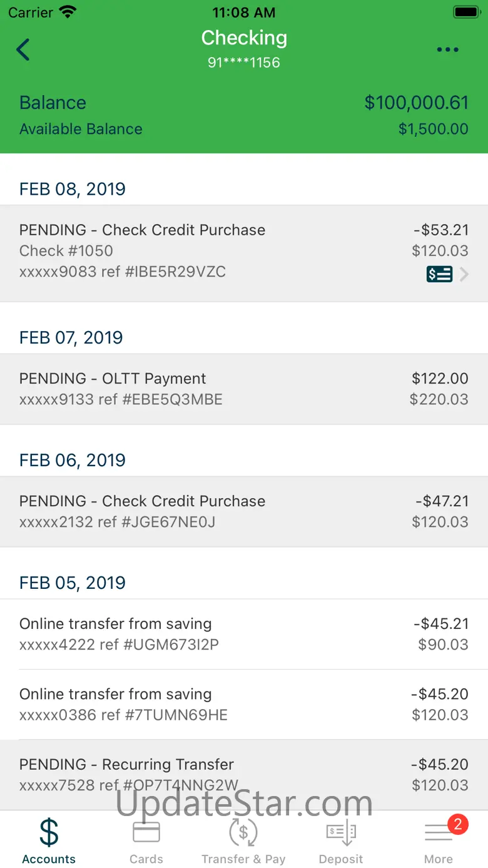The width and height of the screenshot is (488, 868).
Task: Open the PENDING OLTT Payment transaction
Action: tap(243, 389)
